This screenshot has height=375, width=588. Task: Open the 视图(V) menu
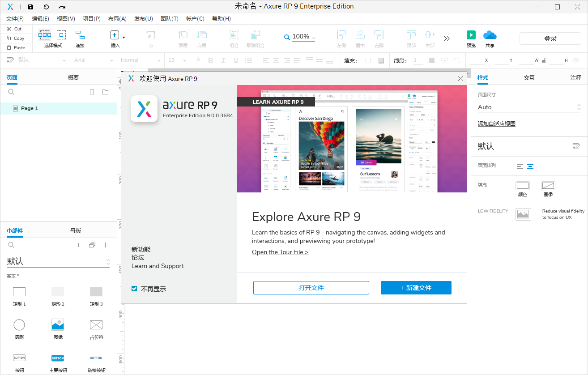coord(66,19)
